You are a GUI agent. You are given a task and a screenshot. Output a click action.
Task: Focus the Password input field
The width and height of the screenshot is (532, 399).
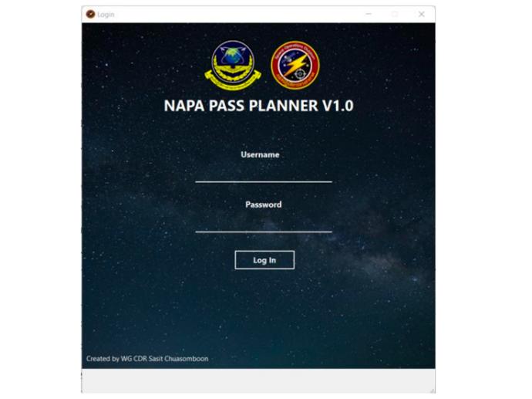(264, 224)
